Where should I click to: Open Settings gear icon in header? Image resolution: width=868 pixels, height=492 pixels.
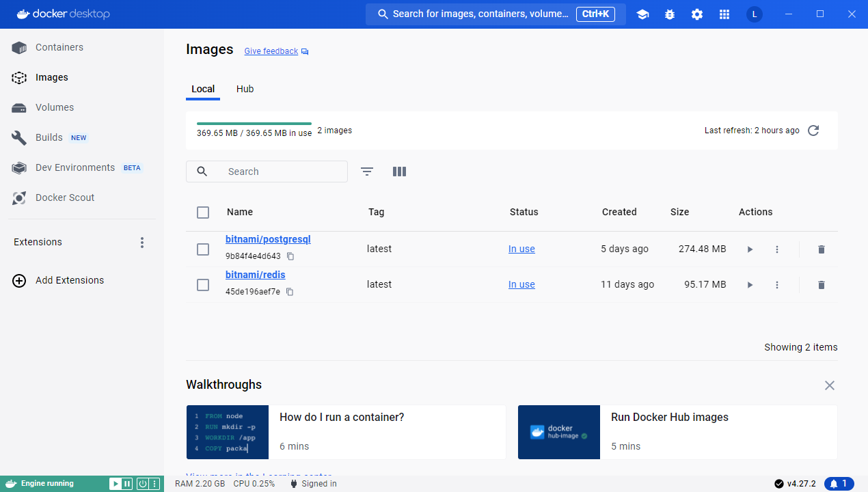[x=697, y=14]
